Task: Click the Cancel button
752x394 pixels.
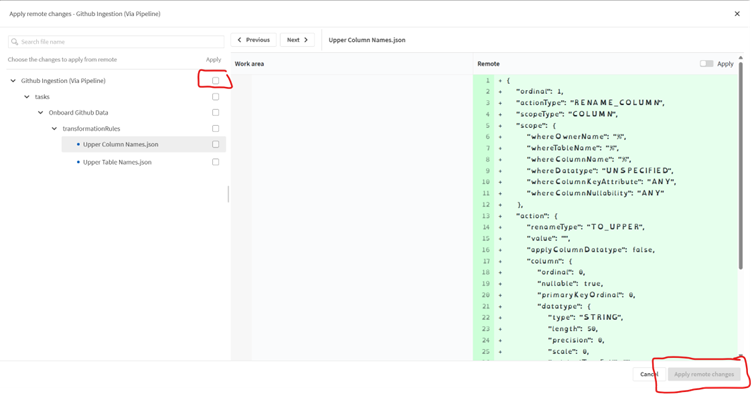Action: click(649, 374)
